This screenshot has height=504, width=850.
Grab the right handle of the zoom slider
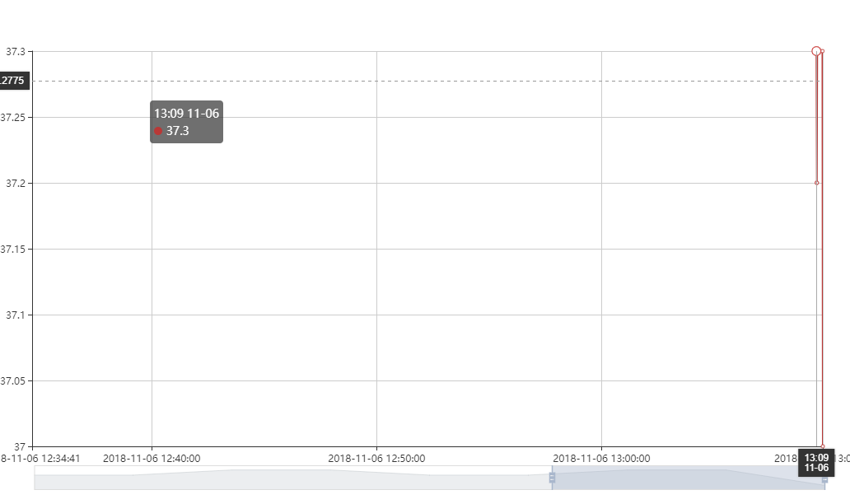[x=824, y=479]
